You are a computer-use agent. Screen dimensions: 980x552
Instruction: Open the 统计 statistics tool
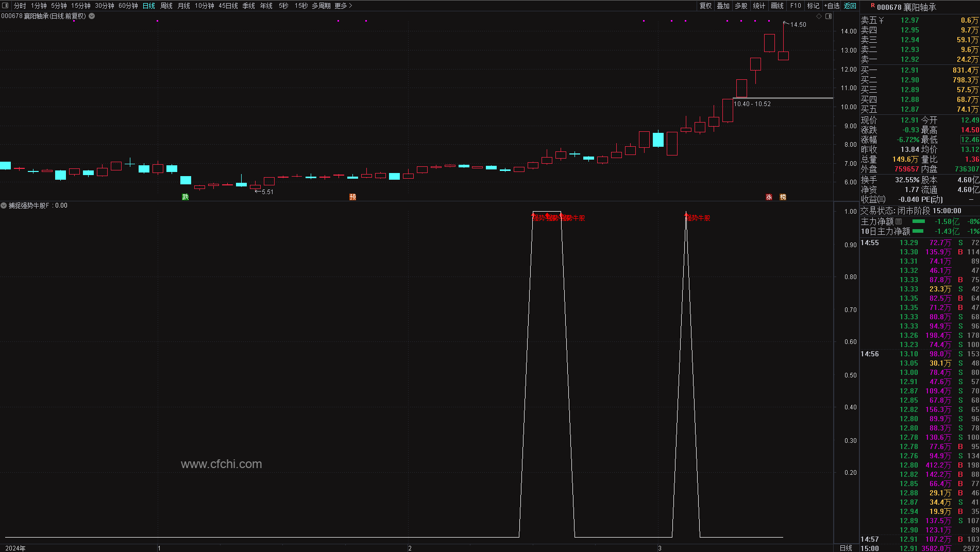[x=759, y=6]
